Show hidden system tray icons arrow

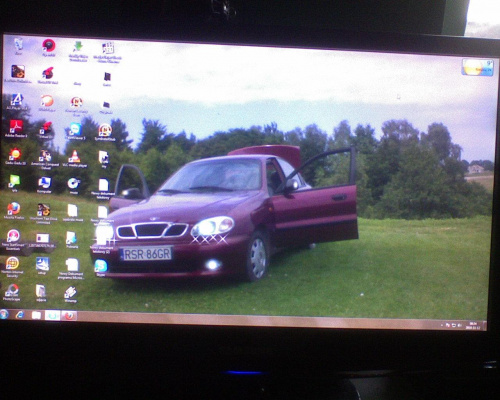pos(442,324)
